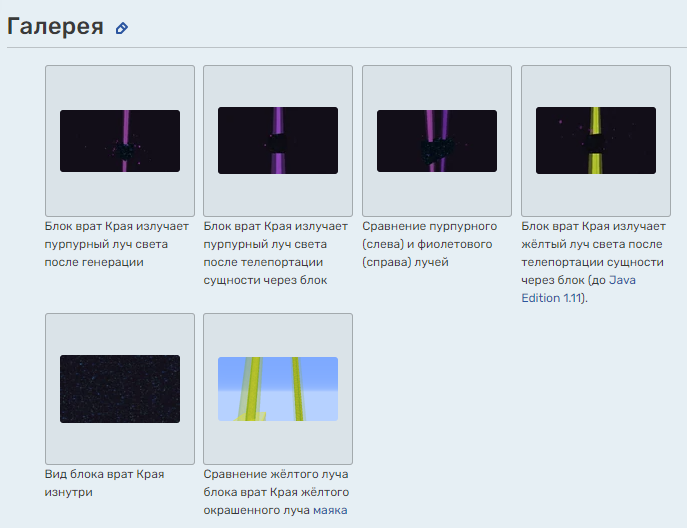Image resolution: width=687 pixels, height=528 pixels.
Task: Click caption 'Вид блока врат Края изнутри'
Action: 104,483
